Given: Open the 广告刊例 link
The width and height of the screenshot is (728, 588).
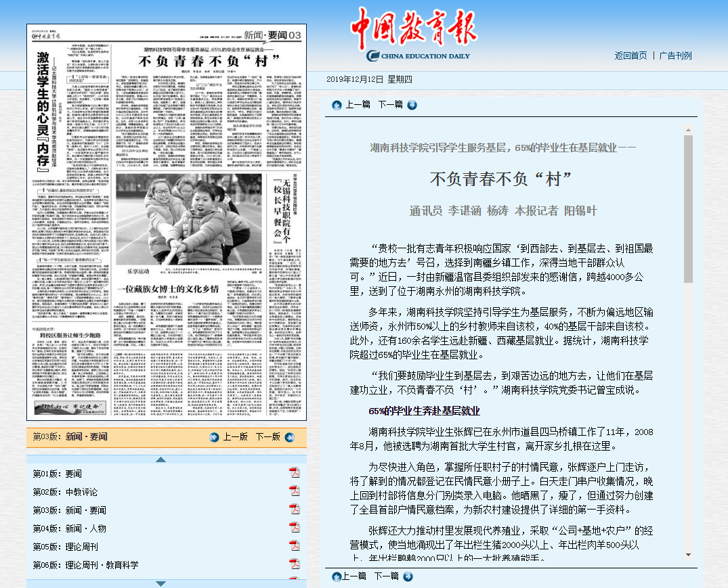Looking at the screenshot, I should 675,55.
